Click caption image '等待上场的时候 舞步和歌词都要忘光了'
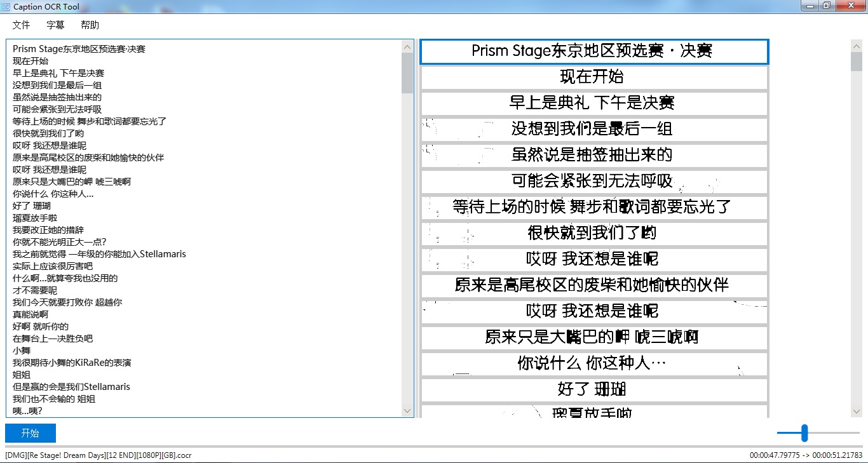 [x=594, y=208]
